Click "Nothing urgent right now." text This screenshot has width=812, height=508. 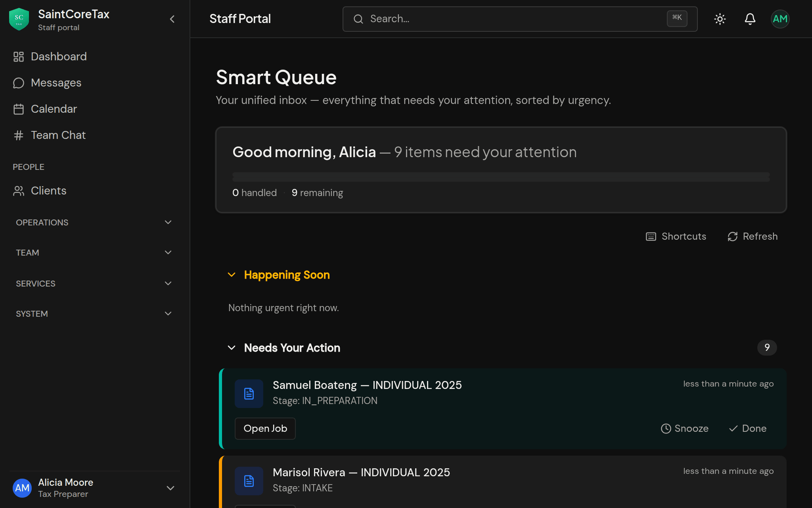(x=283, y=308)
